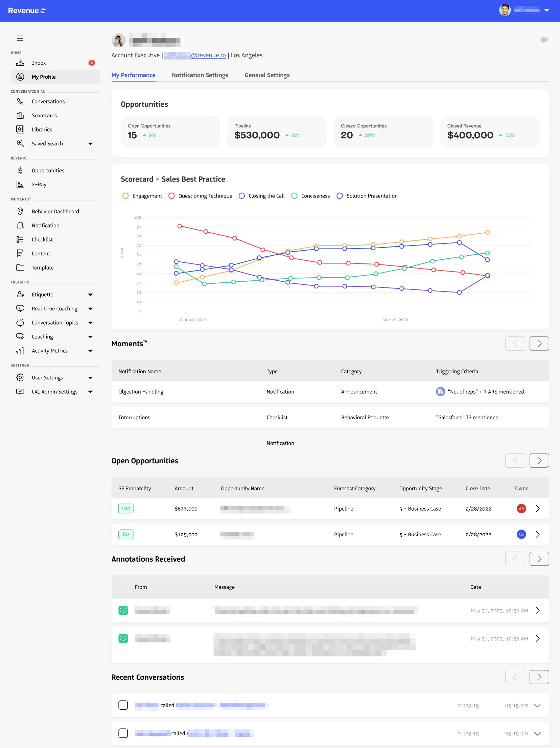Click the Saved Search magnifier icon

(20, 143)
